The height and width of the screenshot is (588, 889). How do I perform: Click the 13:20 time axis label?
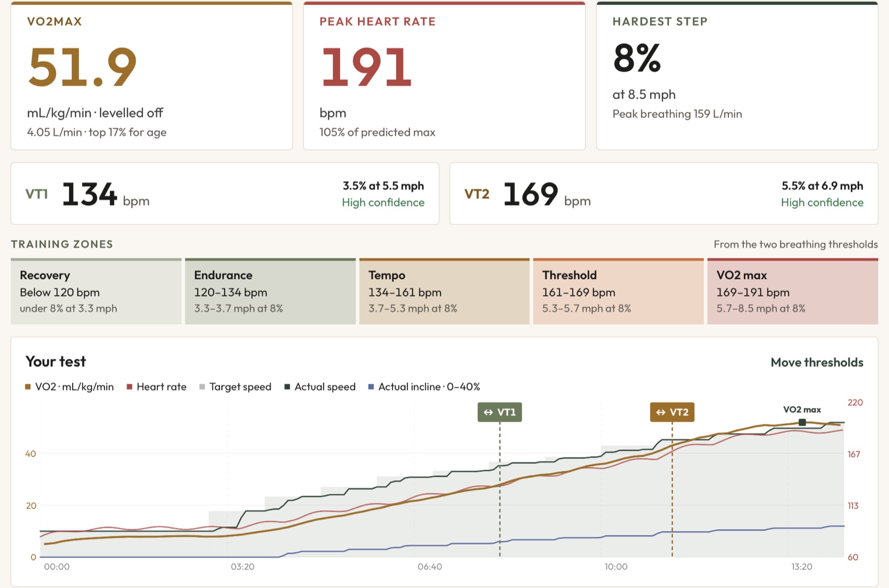[802, 567]
